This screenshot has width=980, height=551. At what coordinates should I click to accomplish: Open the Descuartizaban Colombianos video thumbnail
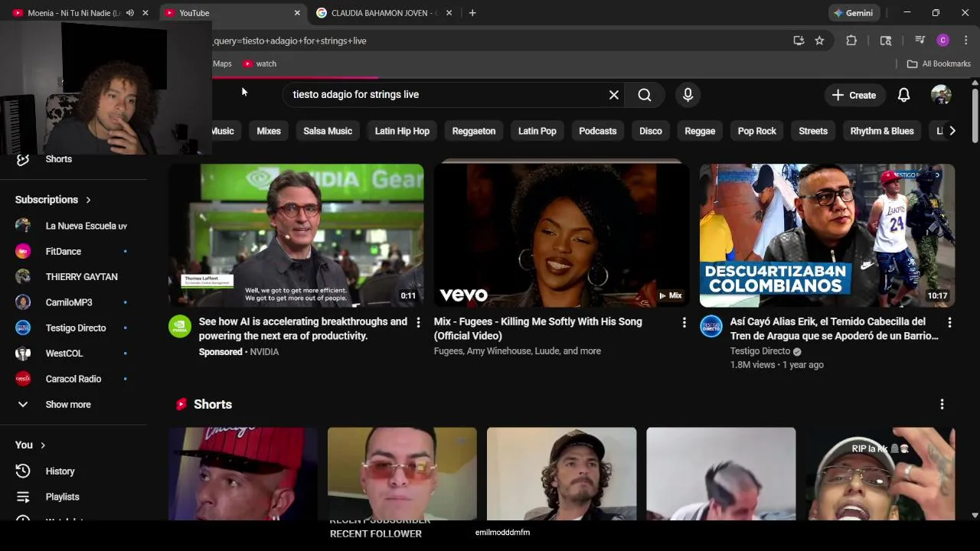click(827, 235)
